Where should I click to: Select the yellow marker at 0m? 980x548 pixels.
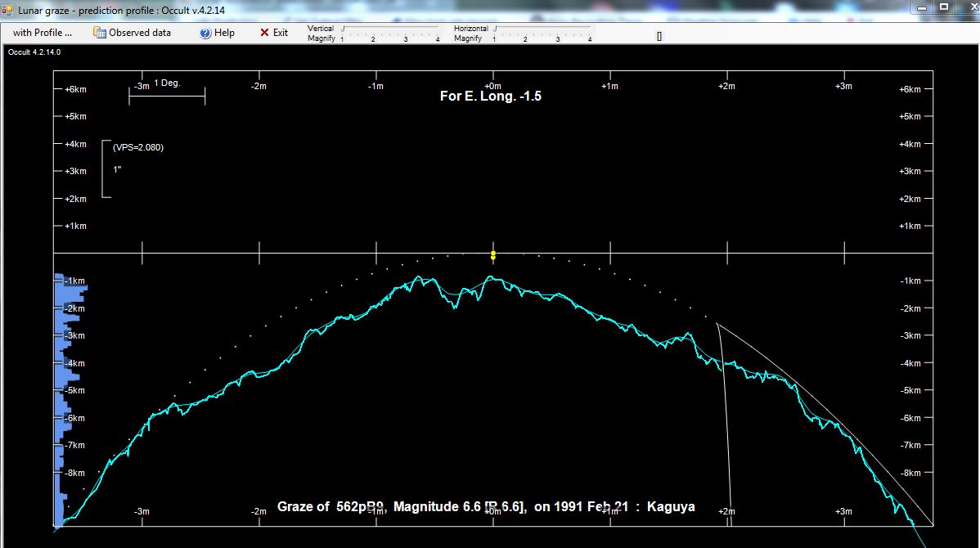[492, 255]
